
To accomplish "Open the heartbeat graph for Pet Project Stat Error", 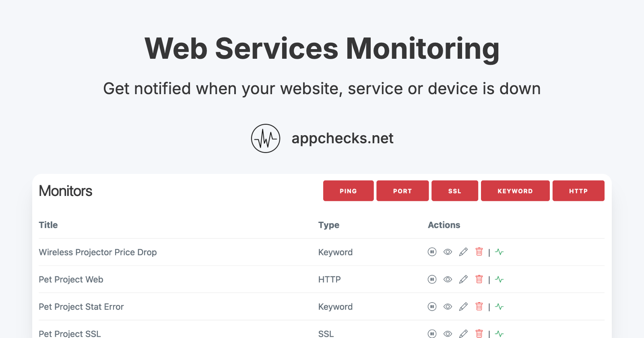I will pos(499,306).
